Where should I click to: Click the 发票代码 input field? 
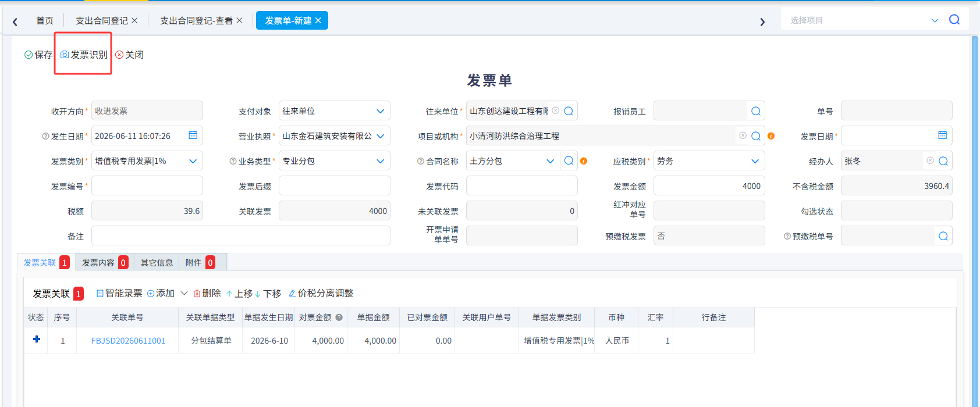522,186
